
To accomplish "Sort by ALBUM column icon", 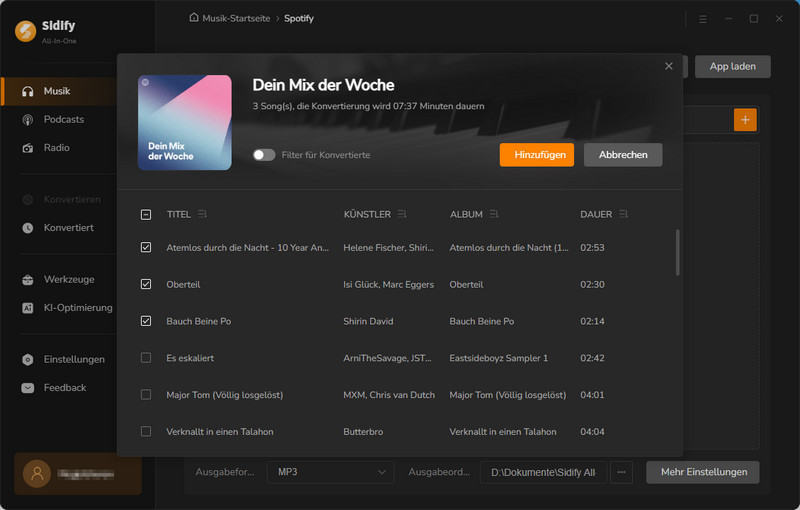I will [493, 214].
